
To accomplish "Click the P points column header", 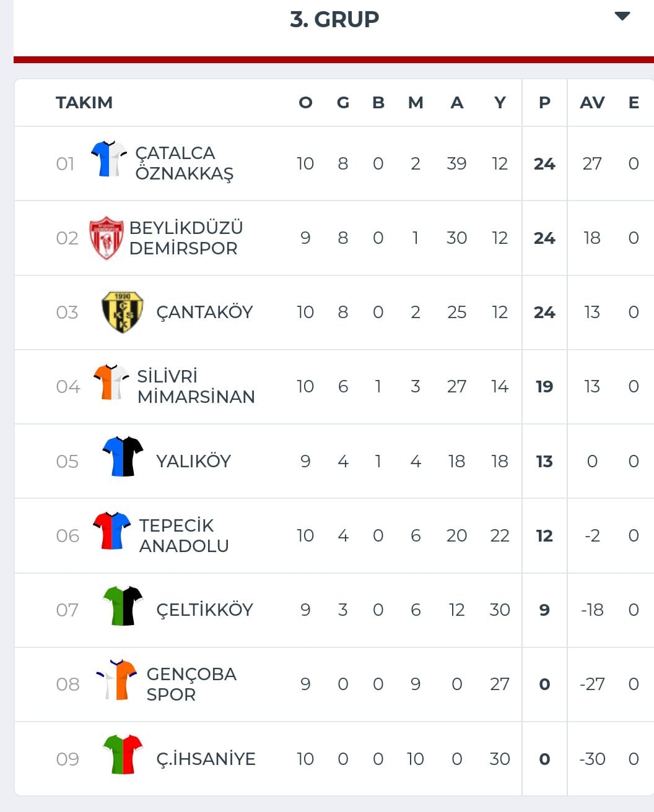I will (544, 103).
